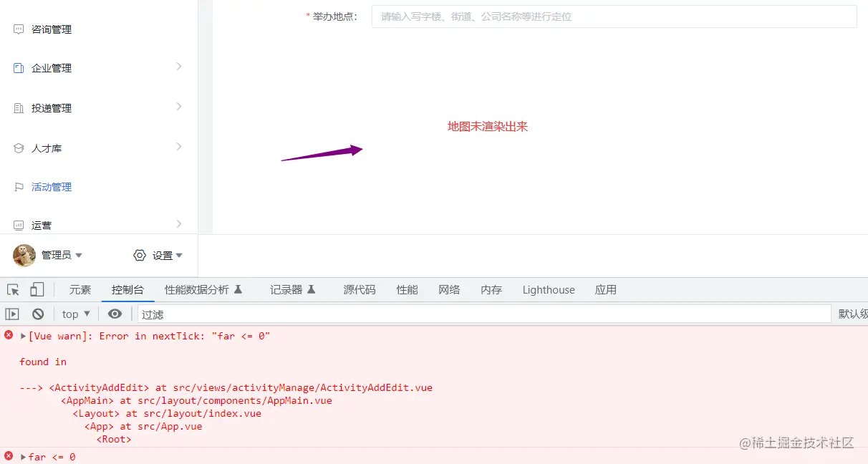Open 设置 dropdown arrow

point(179,256)
